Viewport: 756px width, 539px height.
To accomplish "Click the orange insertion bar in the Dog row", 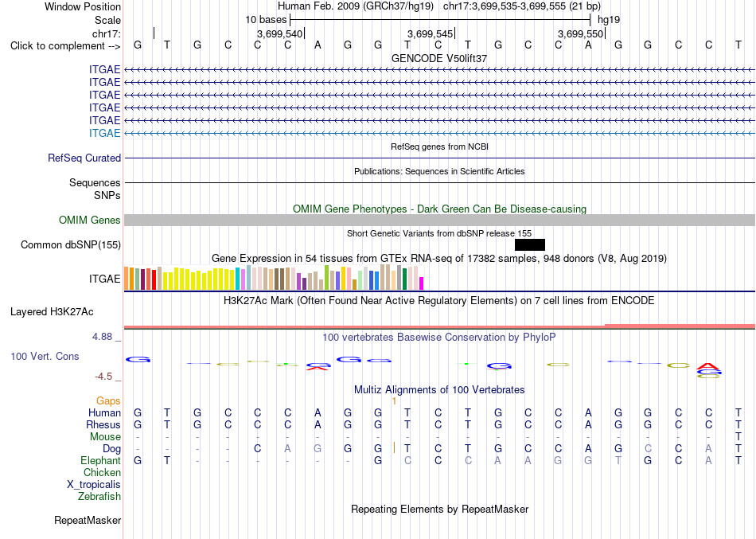I will (x=394, y=447).
